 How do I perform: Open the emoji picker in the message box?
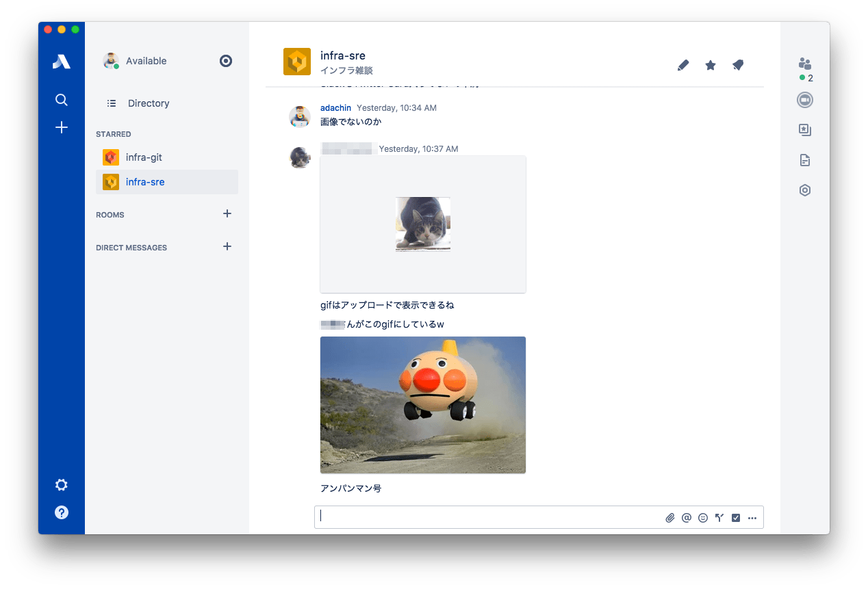[703, 518]
